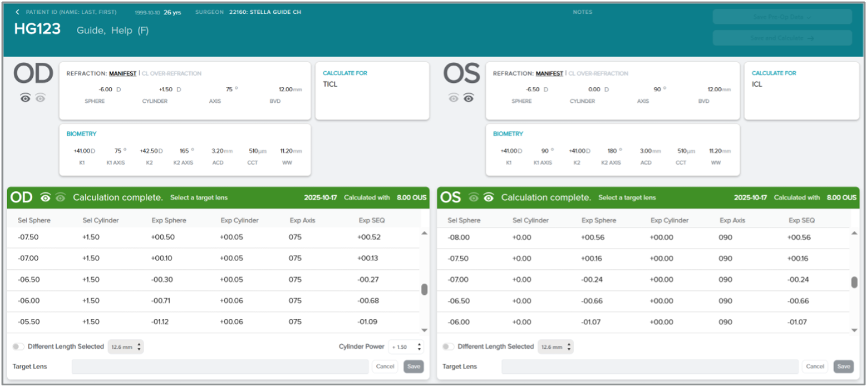Click the OD Target Lens input field
The height and width of the screenshot is (387, 868).
[220, 367]
